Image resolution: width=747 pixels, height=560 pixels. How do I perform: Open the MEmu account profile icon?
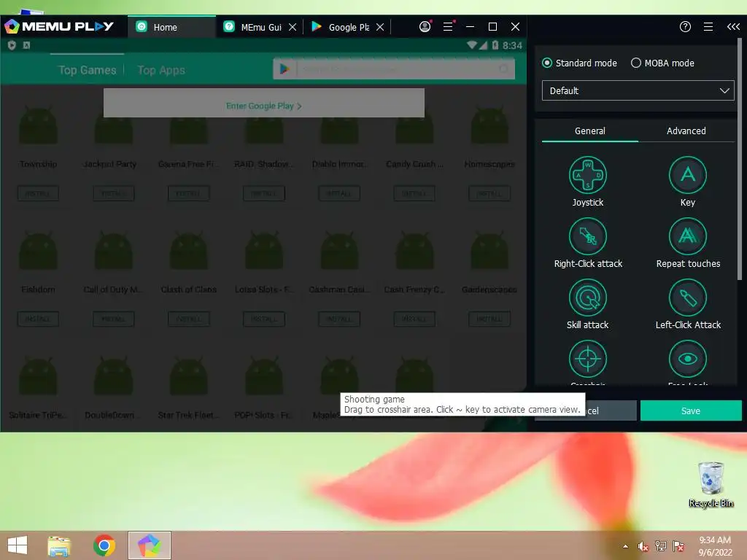point(425,27)
